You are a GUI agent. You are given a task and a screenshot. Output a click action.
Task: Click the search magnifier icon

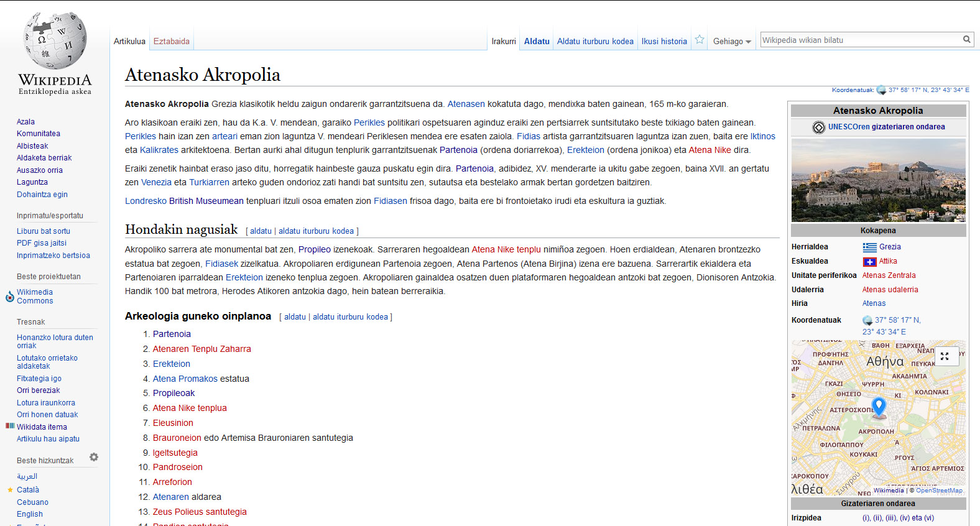coord(967,39)
